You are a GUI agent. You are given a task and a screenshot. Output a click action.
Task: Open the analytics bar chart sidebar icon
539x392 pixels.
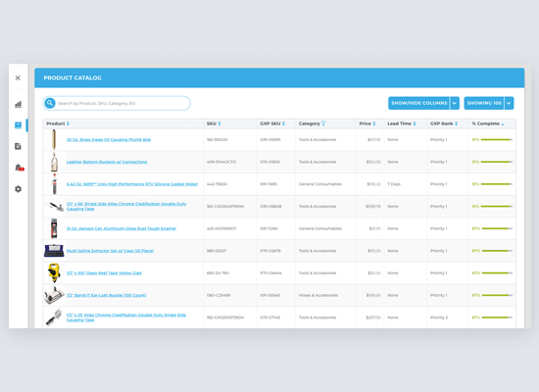[x=18, y=104]
